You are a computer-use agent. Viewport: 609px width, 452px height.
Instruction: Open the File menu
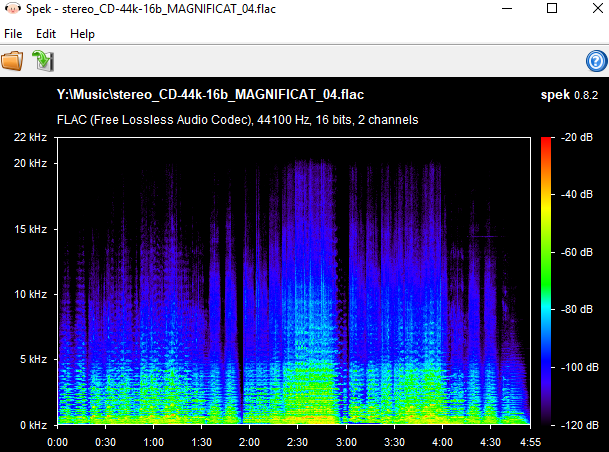click(x=13, y=34)
